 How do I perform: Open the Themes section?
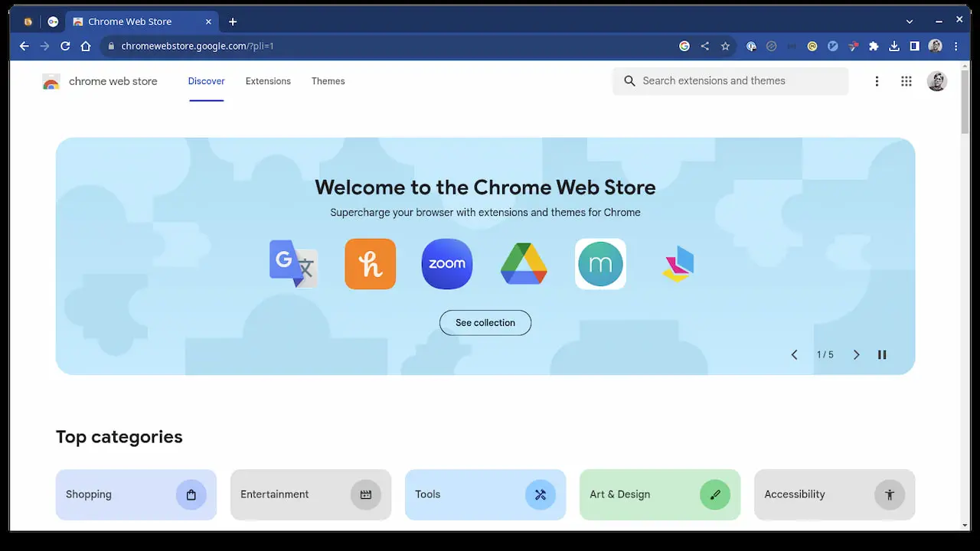(328, 81)
